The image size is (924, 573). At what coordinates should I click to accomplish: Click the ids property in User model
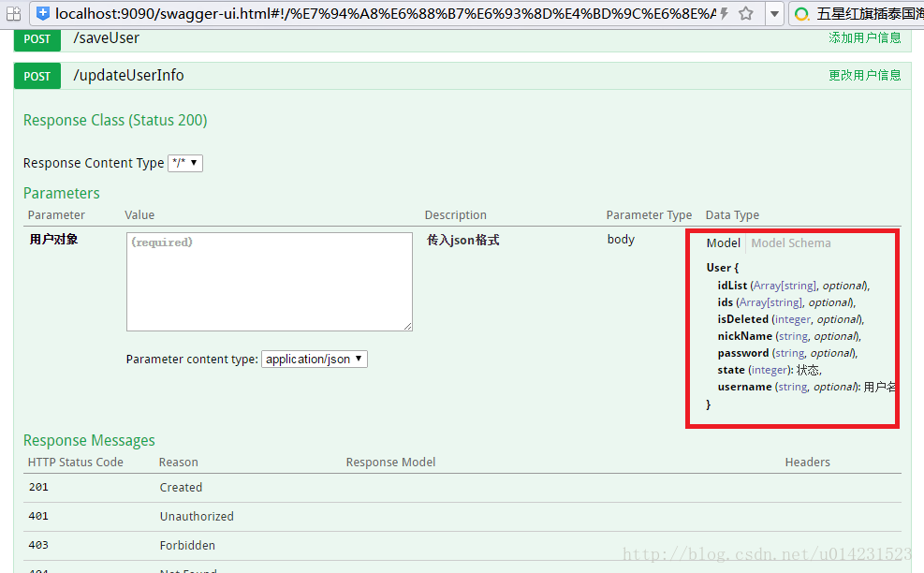pyautogui.click(x=726, y=302)
